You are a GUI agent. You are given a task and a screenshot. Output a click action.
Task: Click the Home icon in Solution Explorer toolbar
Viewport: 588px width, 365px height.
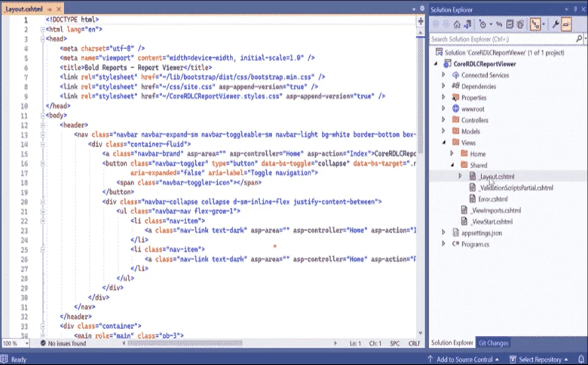(457, 25)
